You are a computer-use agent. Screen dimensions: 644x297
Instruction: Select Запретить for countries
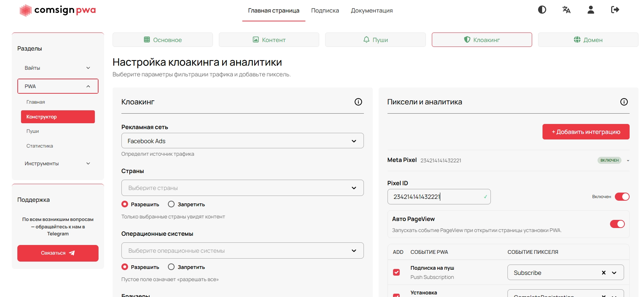tap(171, 204)
